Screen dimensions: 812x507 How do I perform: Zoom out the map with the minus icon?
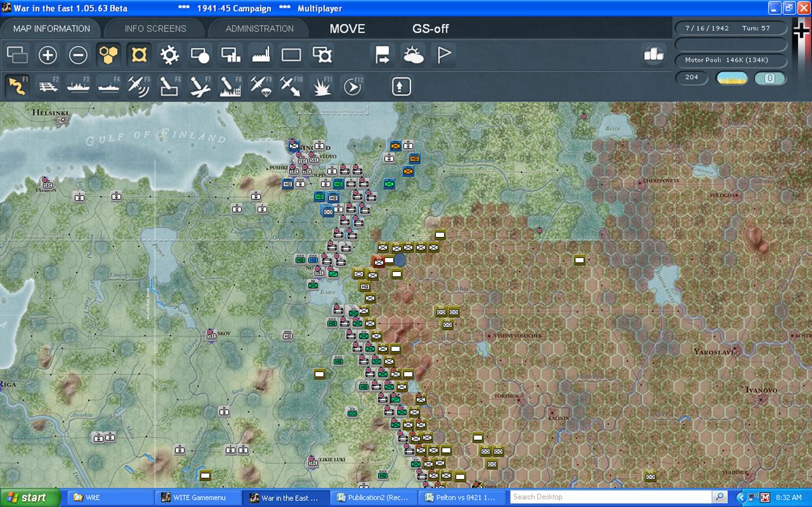point(78,55)
